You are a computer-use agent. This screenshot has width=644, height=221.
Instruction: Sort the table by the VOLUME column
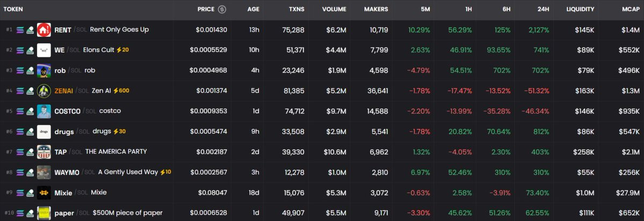[334, 10]
